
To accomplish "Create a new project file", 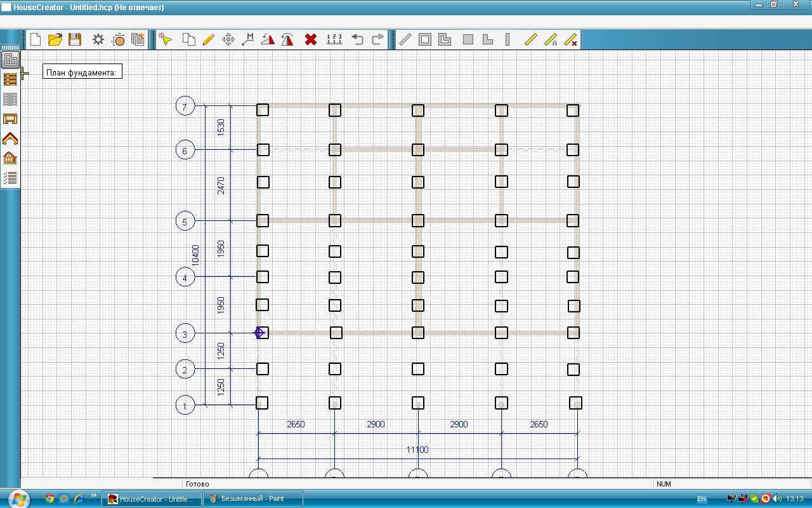I will click(36, 39).
